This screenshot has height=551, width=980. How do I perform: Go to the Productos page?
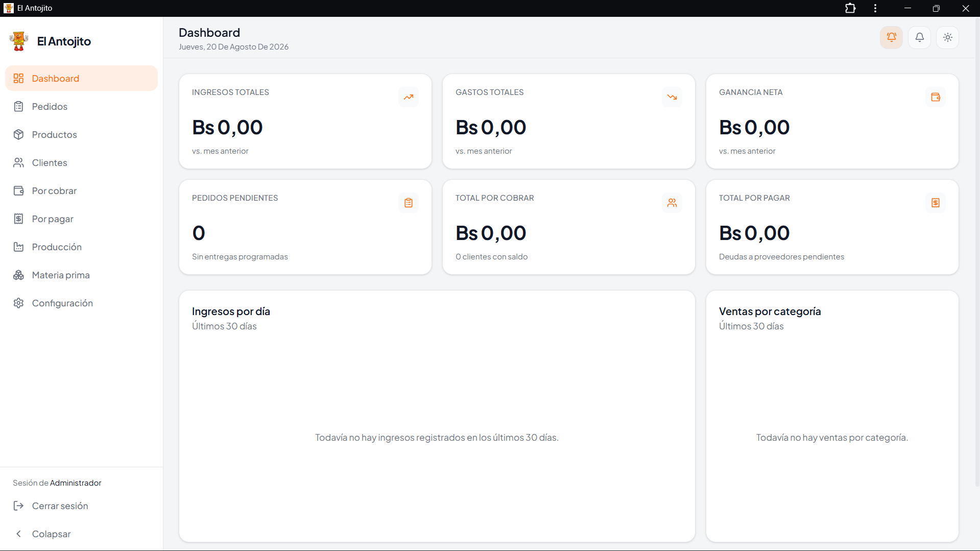(81, 134)
